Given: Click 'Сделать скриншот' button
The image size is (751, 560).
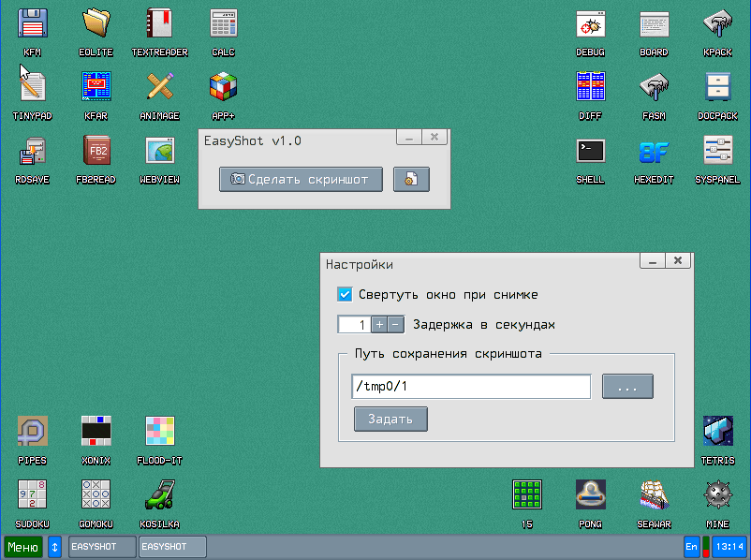Looking at the screenshot, I should tap(301, 179).
